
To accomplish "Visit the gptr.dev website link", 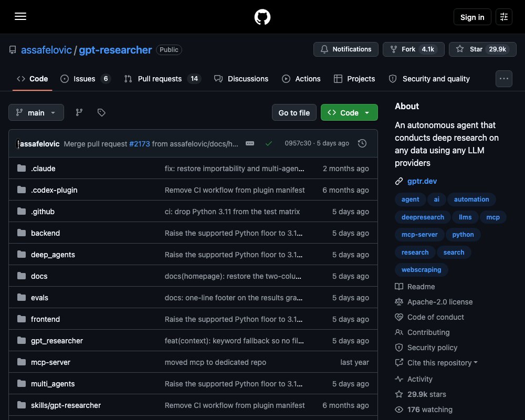I will (x=422, y=181).
